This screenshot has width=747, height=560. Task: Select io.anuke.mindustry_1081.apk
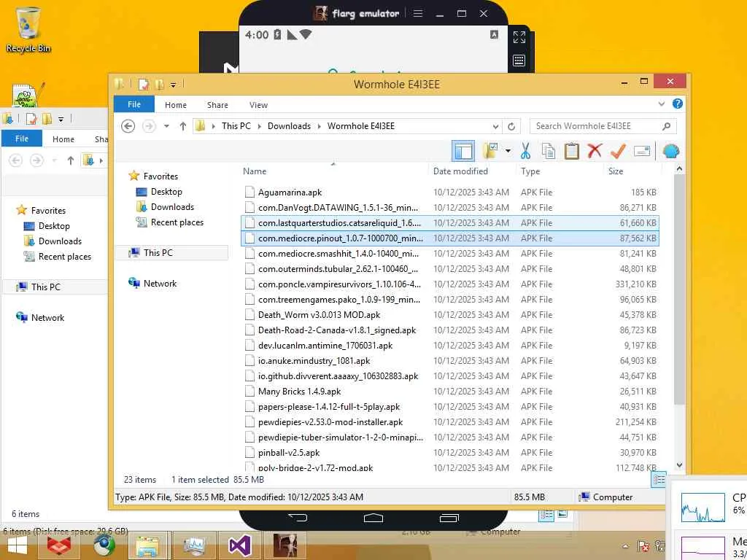(x=449, y=360)
